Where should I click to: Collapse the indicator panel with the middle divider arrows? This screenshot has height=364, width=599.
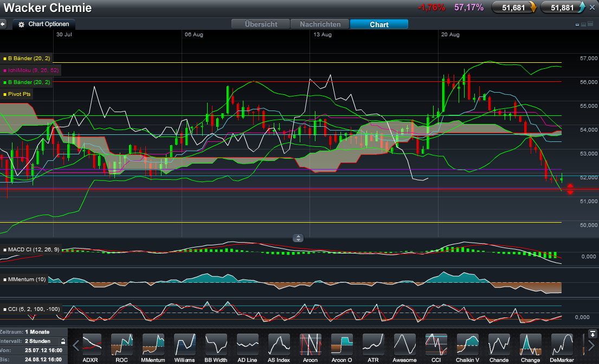(299, 238)
